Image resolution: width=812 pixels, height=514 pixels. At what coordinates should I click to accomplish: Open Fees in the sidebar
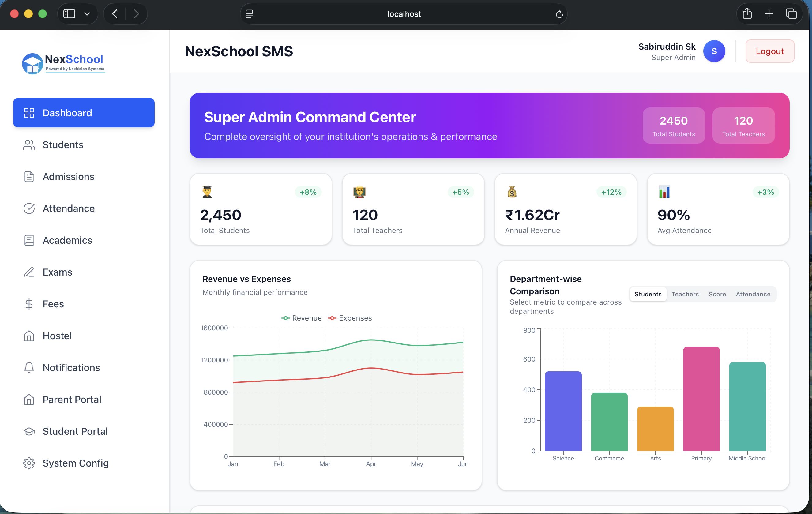pyautogui.click(x=84, y=304)
